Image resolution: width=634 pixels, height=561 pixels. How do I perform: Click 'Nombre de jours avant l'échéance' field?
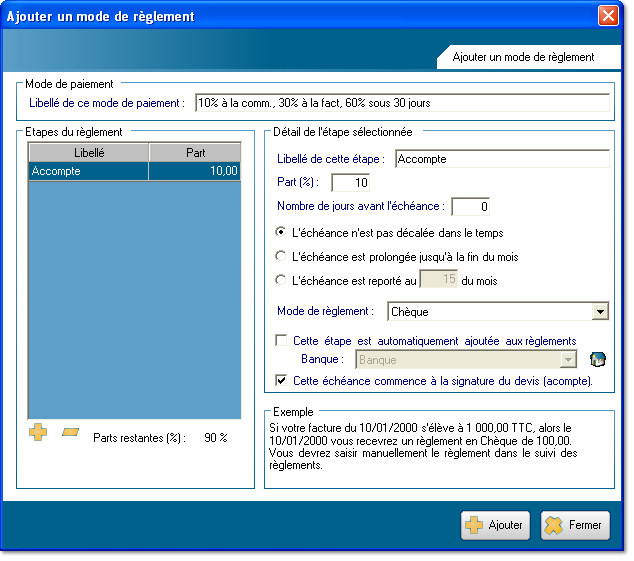coord(471,207)
